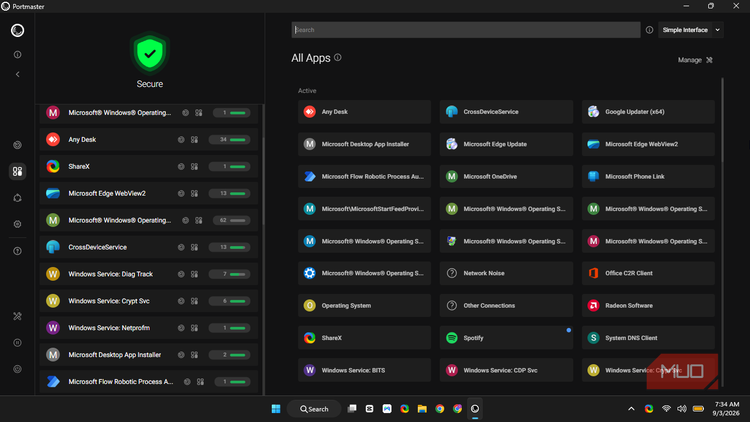Viewport: 750px width, 422px height.
Task: Click the info icon beside the search field
Action: click(x=649, y=30)
